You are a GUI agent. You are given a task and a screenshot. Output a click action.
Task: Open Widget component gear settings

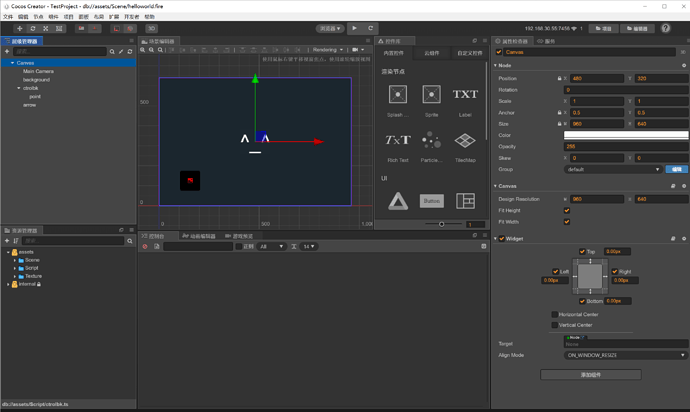(x=684, y=239)
